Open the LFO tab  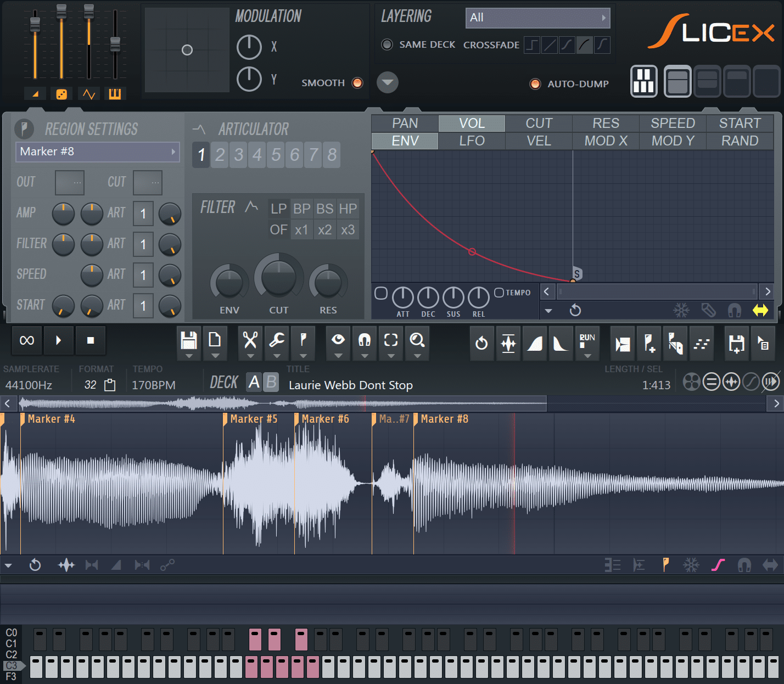[x=471, y=141]
